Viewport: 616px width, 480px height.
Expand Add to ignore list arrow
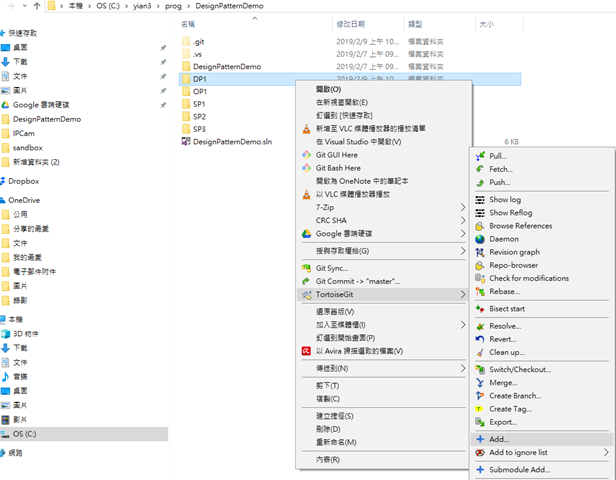(x=606, y=453)
